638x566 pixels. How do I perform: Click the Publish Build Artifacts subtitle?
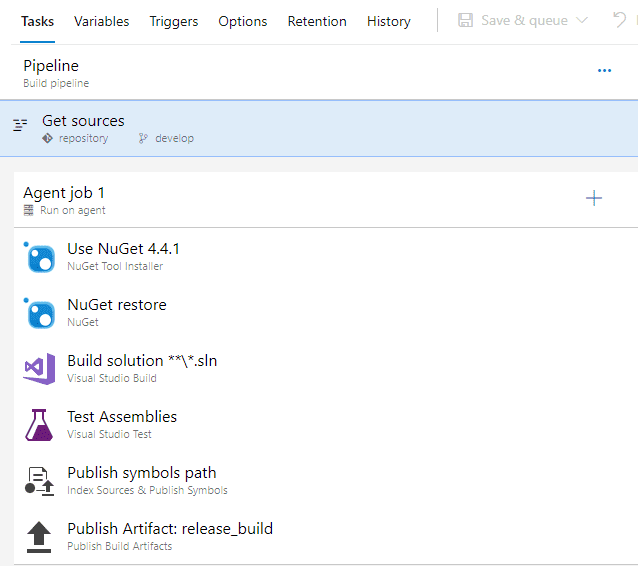point(120,546)
